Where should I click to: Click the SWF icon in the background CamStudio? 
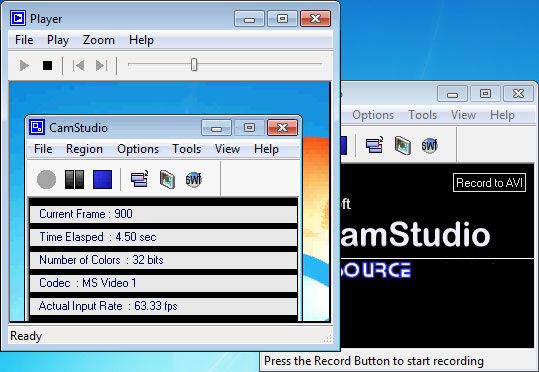[429, 145]
